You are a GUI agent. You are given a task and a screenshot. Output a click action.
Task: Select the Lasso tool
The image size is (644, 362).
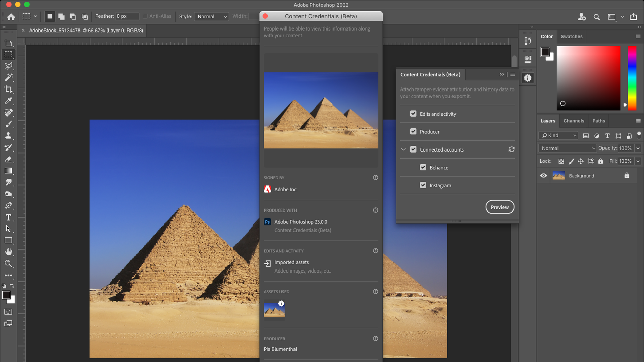8,66
